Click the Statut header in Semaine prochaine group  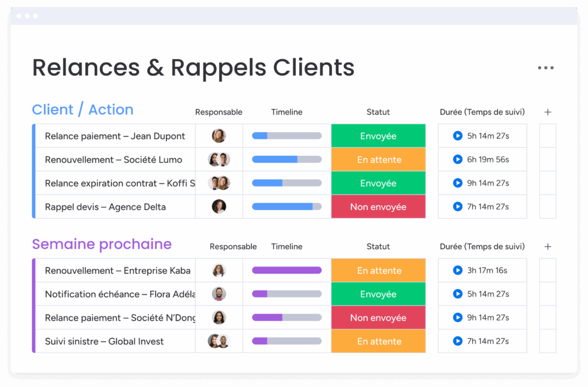(x=378, y=247)
